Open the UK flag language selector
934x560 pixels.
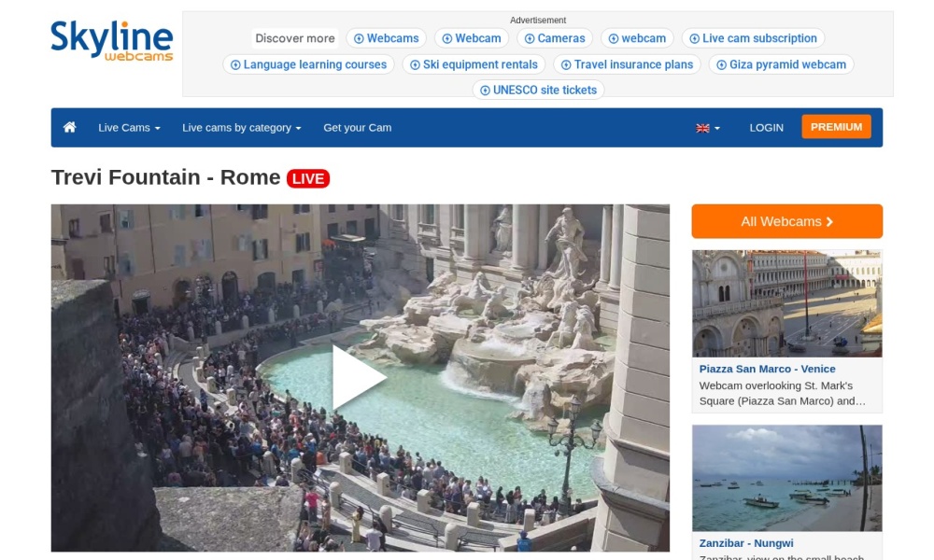click(x=708, y=128)
